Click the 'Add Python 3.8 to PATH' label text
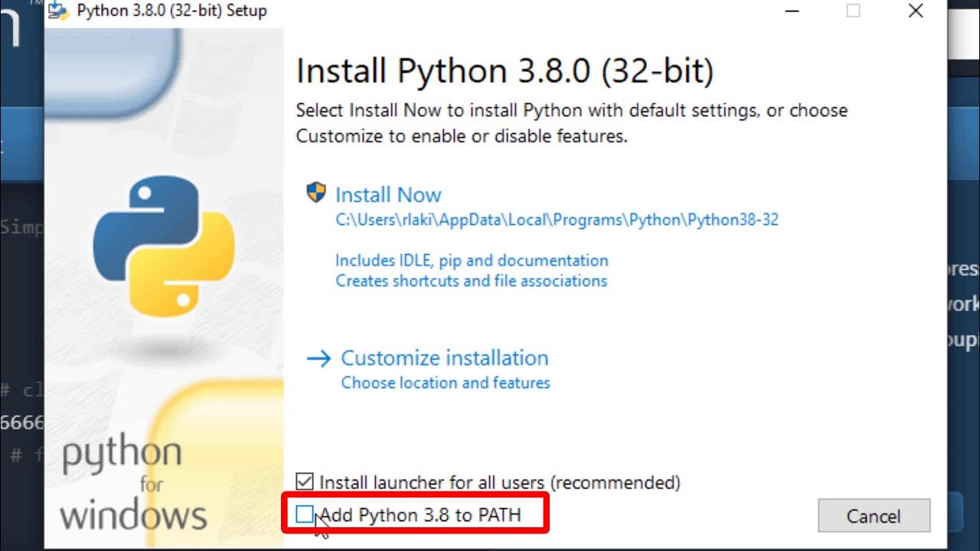Viewport: 980px width, 551px height. [420, 515]
